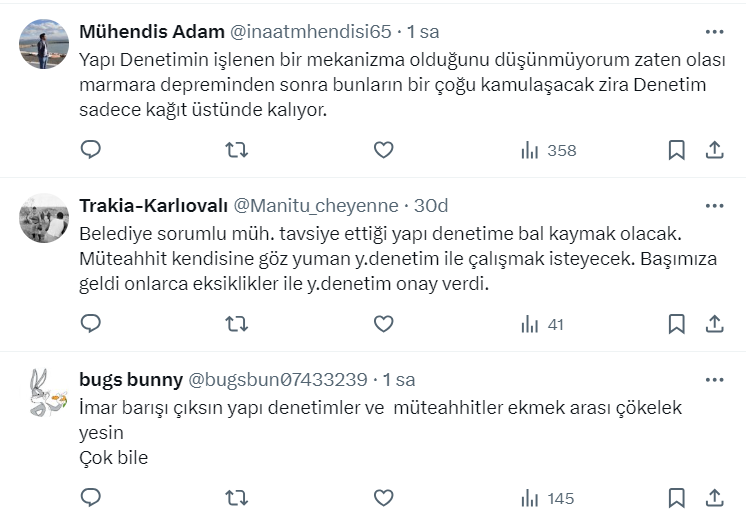This screenshot has width=752, height=523.
Task: Open more options on Trakia-Karlıovalı's tweet
Action: [714, 206]
